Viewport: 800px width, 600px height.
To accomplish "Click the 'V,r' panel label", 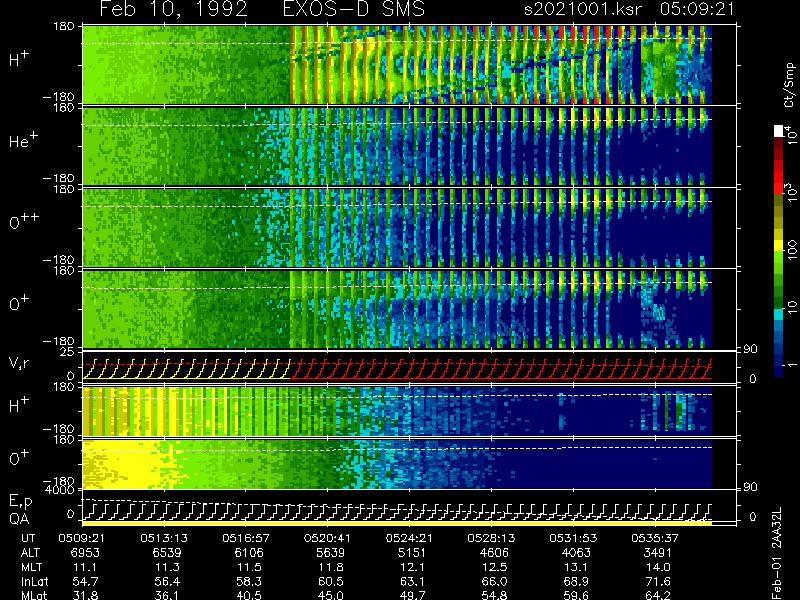I will (19, 363).
